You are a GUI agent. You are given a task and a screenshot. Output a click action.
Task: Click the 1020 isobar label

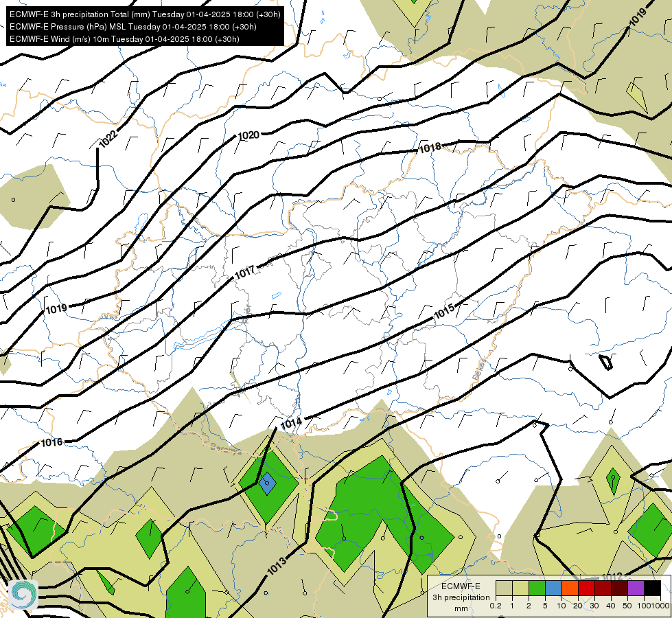coord(248,135)
